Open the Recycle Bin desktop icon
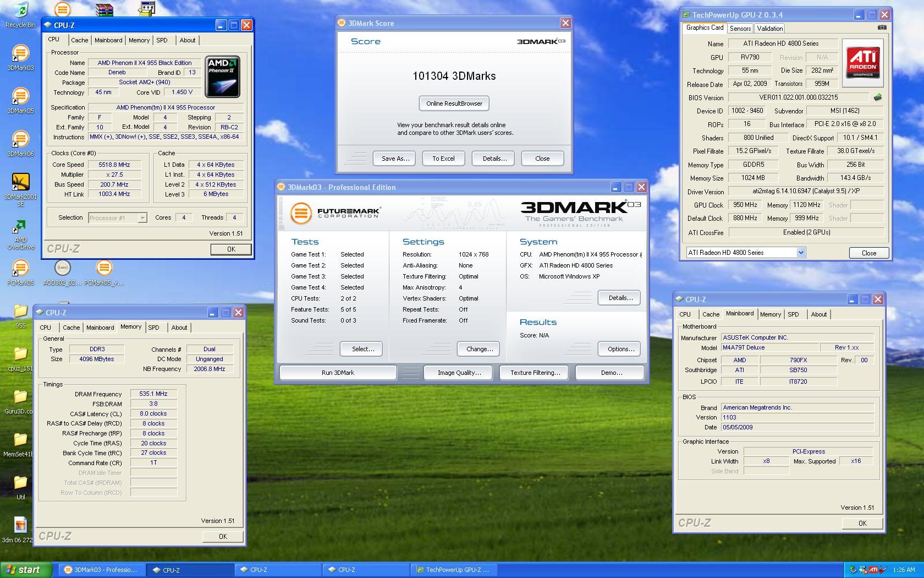924x578 pixels. tap(20, 15)
